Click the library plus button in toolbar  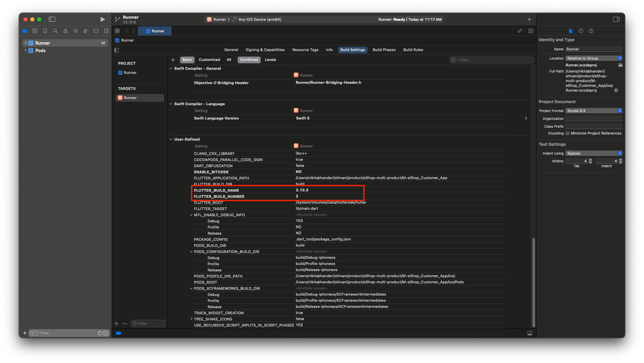(x=529, y=19)
